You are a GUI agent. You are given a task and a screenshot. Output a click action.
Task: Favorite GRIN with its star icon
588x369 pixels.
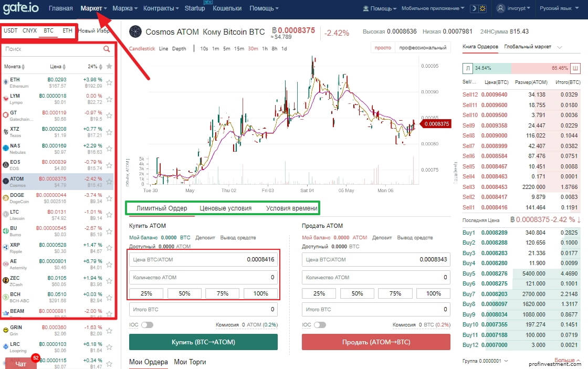tap(109, 330)
